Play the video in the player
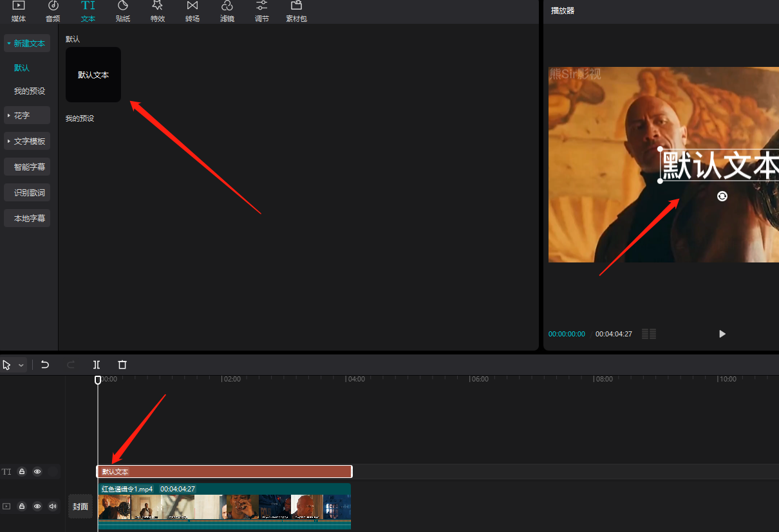 pos(722,334)
